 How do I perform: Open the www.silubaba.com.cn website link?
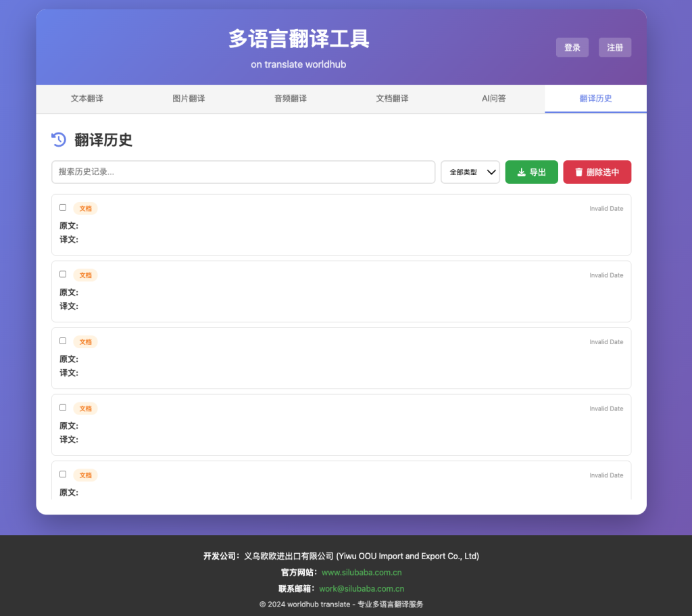click(362, 573)
